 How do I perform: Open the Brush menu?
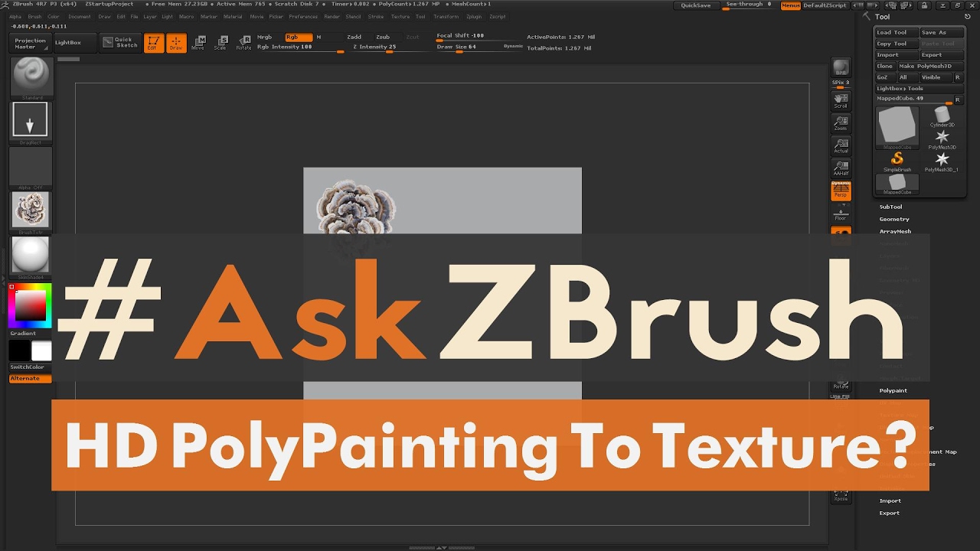point(34,16)
